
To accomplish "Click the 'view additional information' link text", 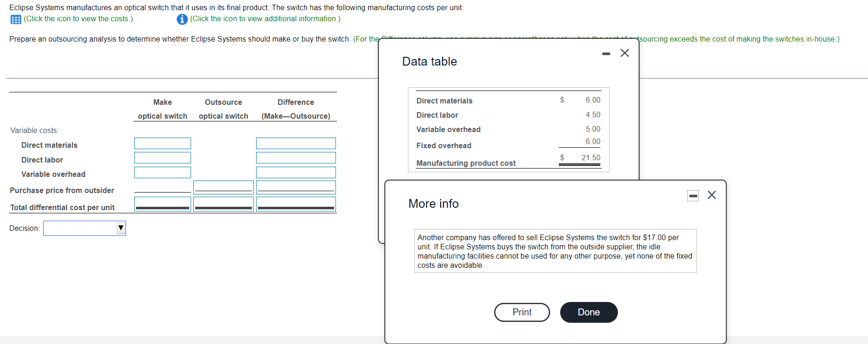I will [265, 18].
